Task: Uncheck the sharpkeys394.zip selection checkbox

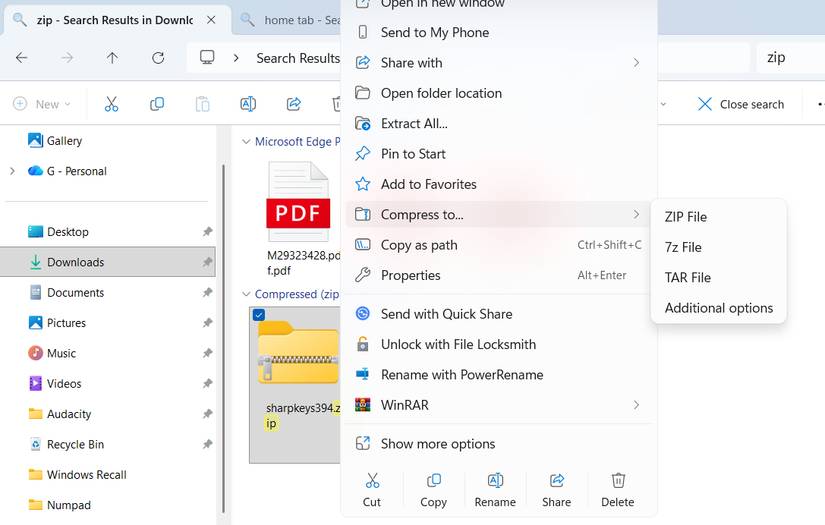Action: click(x=259, y=315)
